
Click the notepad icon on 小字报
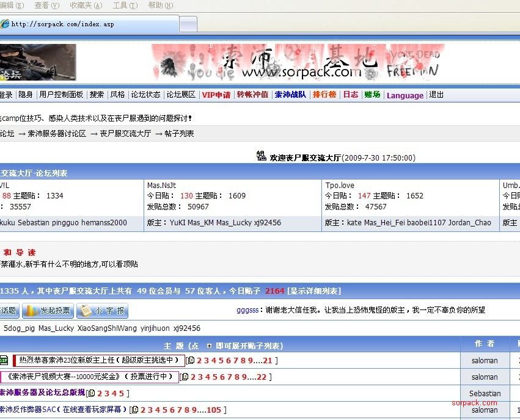pos(85,311)
